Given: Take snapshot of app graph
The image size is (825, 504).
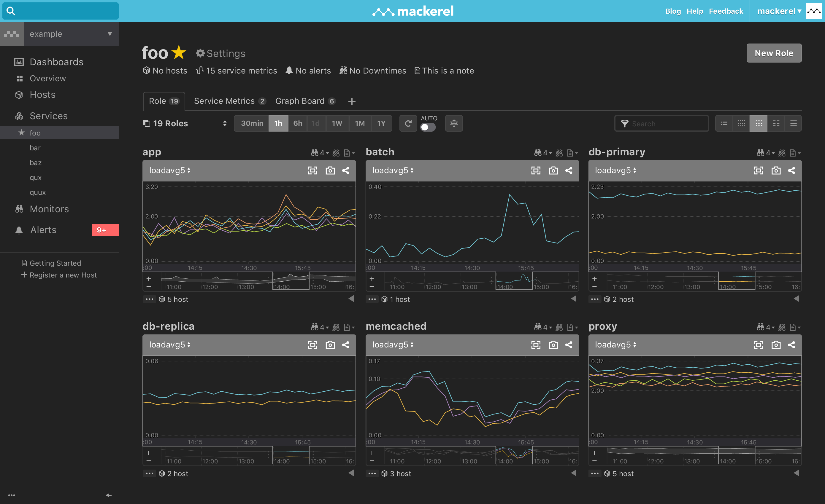Looking at the screenshot, I should (330, 170).
